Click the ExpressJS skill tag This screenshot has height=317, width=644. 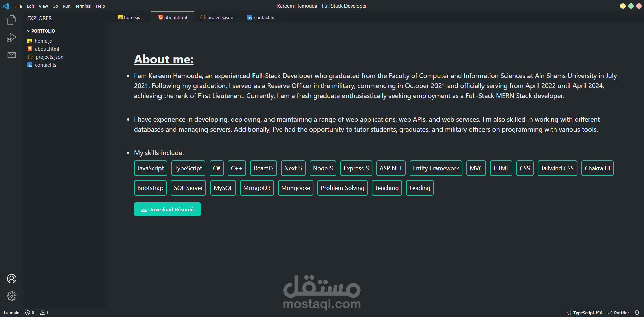click(356, 168)
